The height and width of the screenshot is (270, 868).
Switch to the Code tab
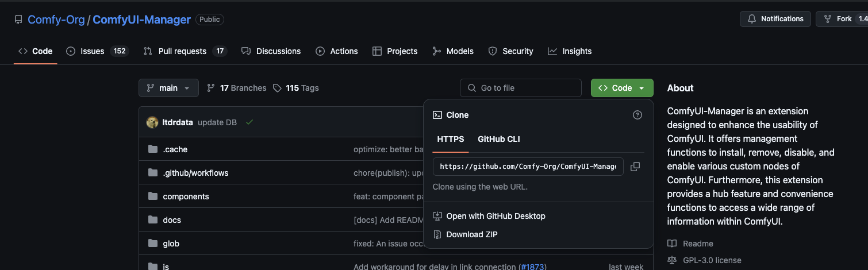tap(36, 51)
